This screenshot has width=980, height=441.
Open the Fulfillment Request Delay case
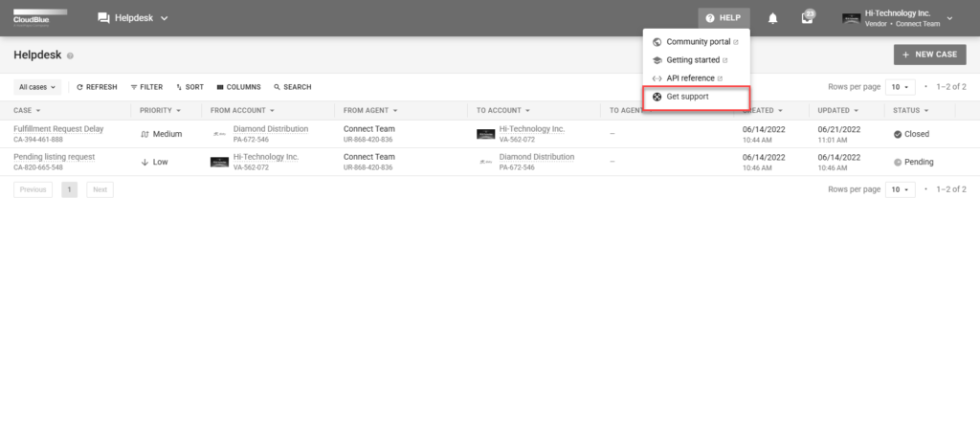click(58, 128)
